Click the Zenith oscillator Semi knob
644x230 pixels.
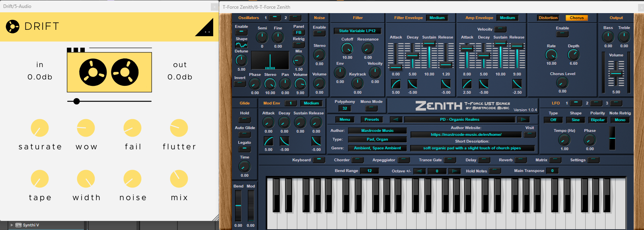click(262, 37)
